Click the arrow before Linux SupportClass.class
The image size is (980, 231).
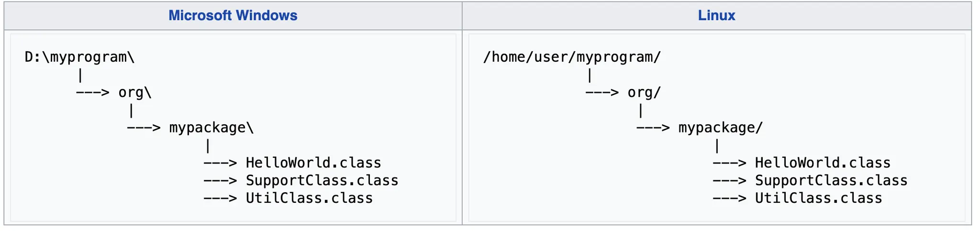coord(729,181)
